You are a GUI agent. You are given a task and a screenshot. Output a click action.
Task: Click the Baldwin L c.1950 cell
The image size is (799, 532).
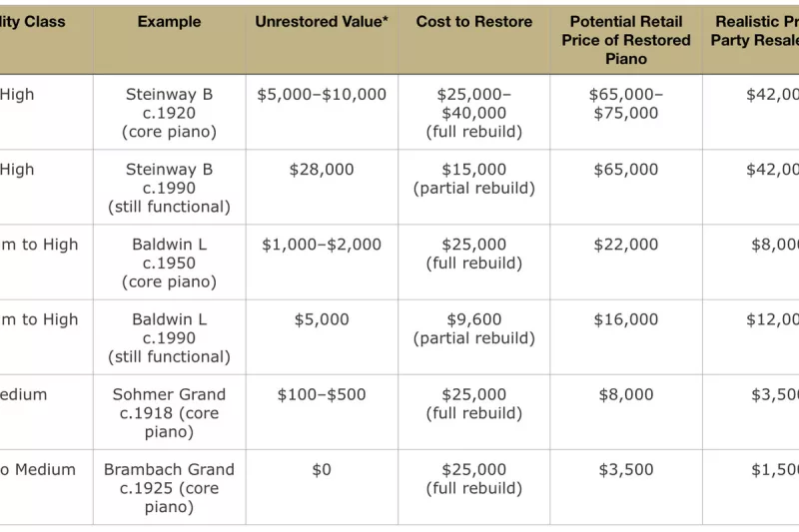169,263
